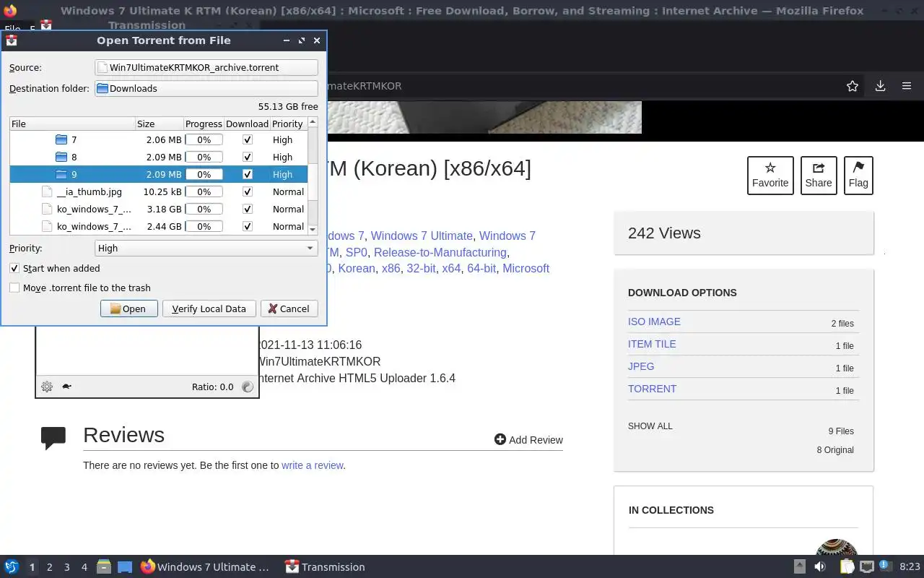Switch to workspace 3 in the taskbar

click(x=67, y=567)
